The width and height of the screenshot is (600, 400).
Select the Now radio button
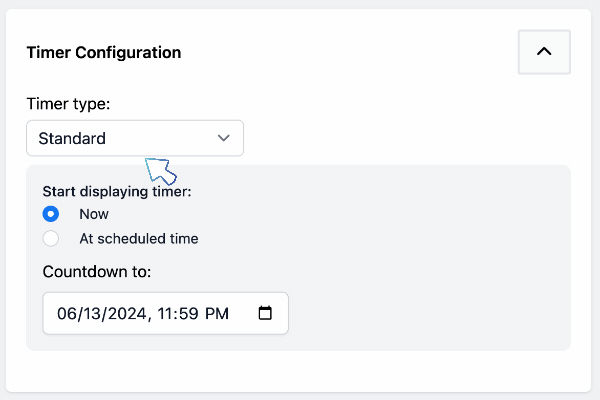point(51,214)
